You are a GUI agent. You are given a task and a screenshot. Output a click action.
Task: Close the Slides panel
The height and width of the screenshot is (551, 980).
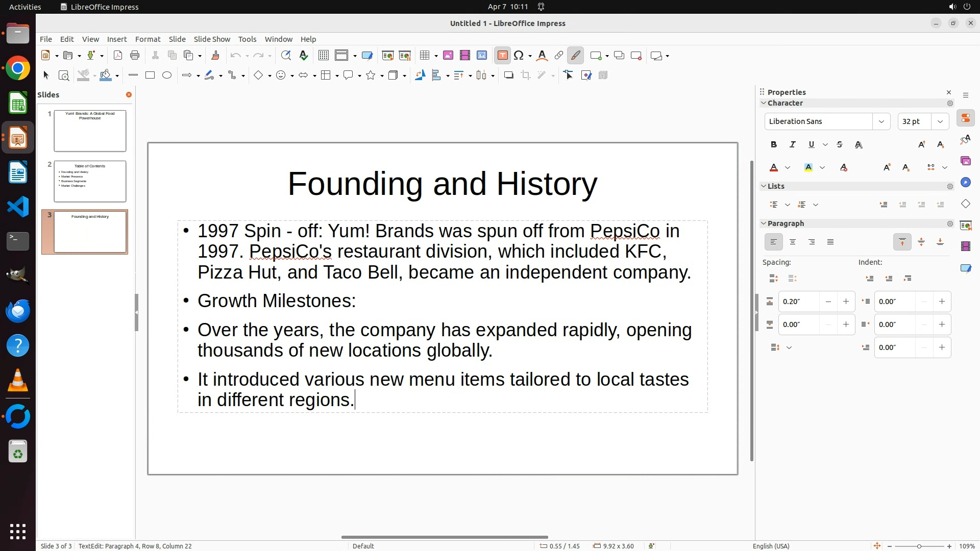pos(129,95)
